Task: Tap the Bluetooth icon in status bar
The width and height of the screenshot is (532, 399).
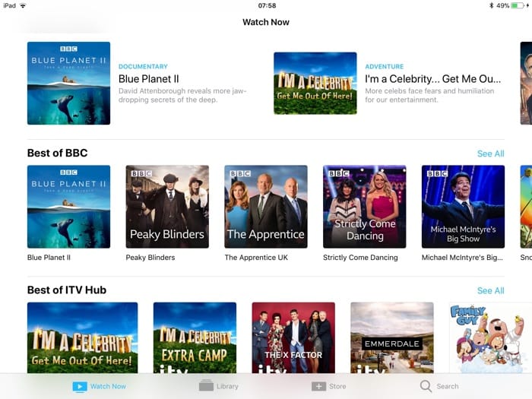Action: click(x=491, y=5)
